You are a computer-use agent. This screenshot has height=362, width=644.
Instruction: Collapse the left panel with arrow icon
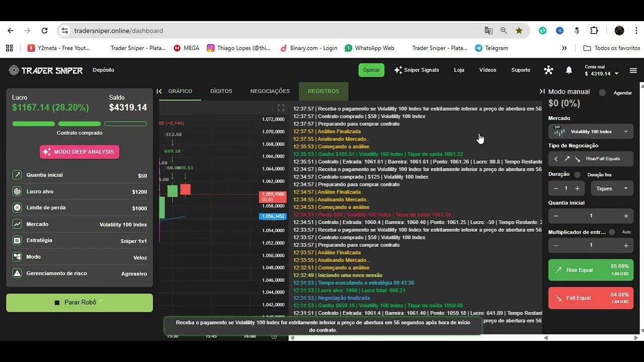(x=159, y=91)
